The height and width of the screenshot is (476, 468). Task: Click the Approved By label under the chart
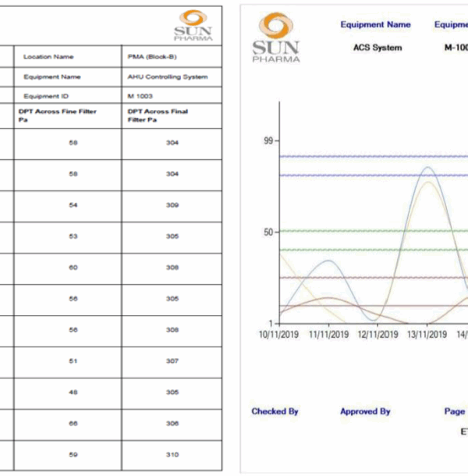pos(364,411)
